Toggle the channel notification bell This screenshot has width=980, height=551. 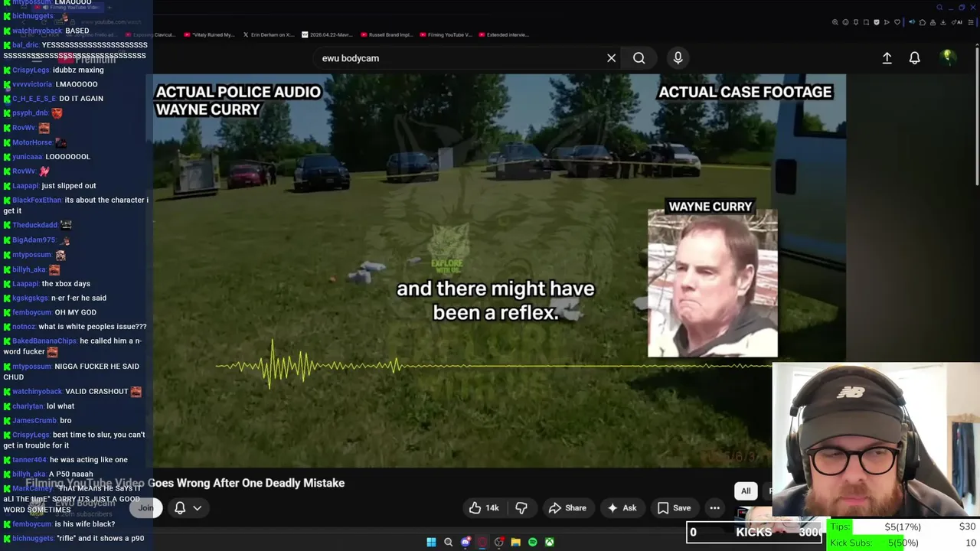pos(180,507)
